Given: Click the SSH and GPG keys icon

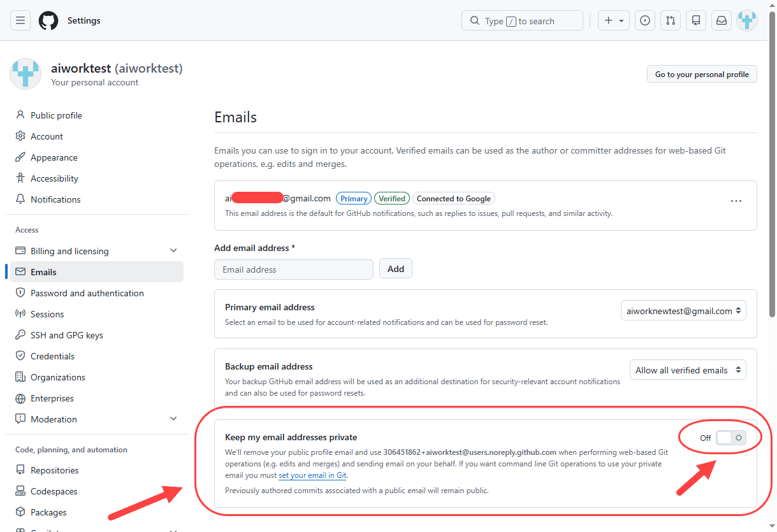Looking at the screenshot, I should pyautogui.click(x=20, y=335).
